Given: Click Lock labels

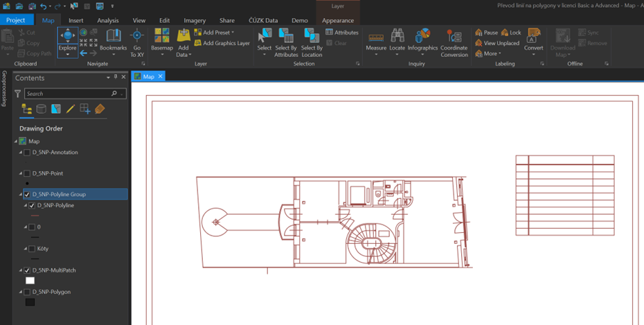Looking at the screenshot, I should (511, 32).
